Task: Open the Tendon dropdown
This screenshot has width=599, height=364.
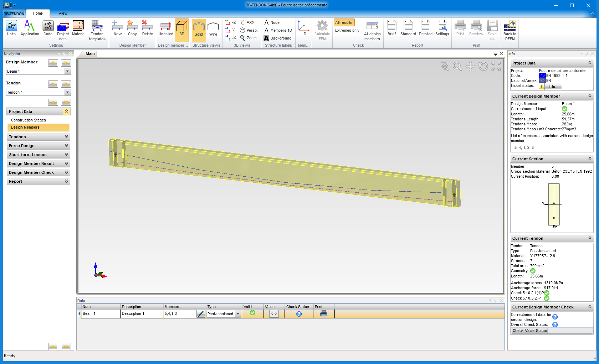Action: point(67,92)
